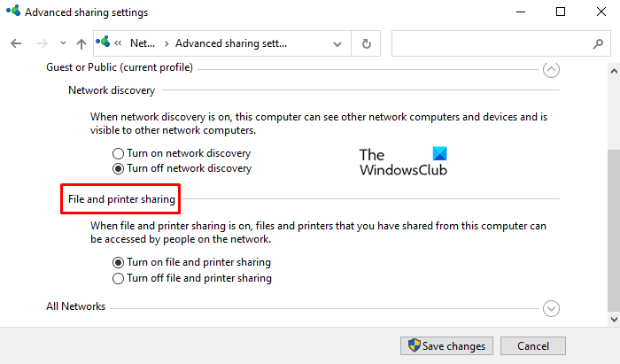Screen dimensions: 620x364
Task: Select Turn on network discovery
Action: pyautogui.click(x=119, y=153)
